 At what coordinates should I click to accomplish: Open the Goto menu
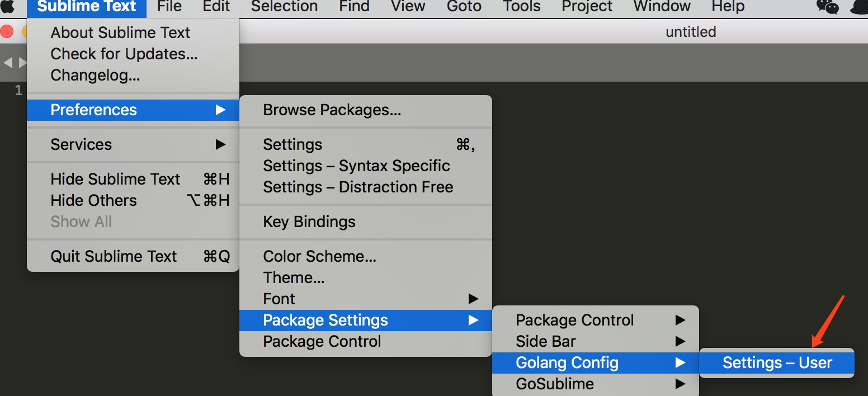tap(464, 6)
